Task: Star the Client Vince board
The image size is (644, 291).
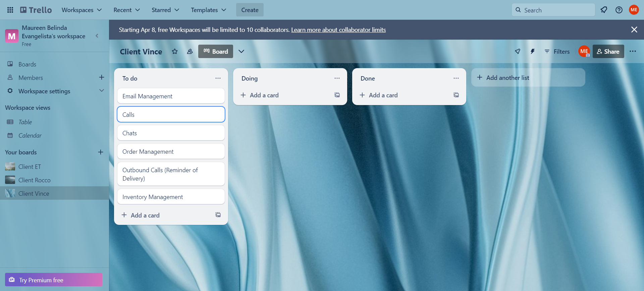Action: [175, 51]
